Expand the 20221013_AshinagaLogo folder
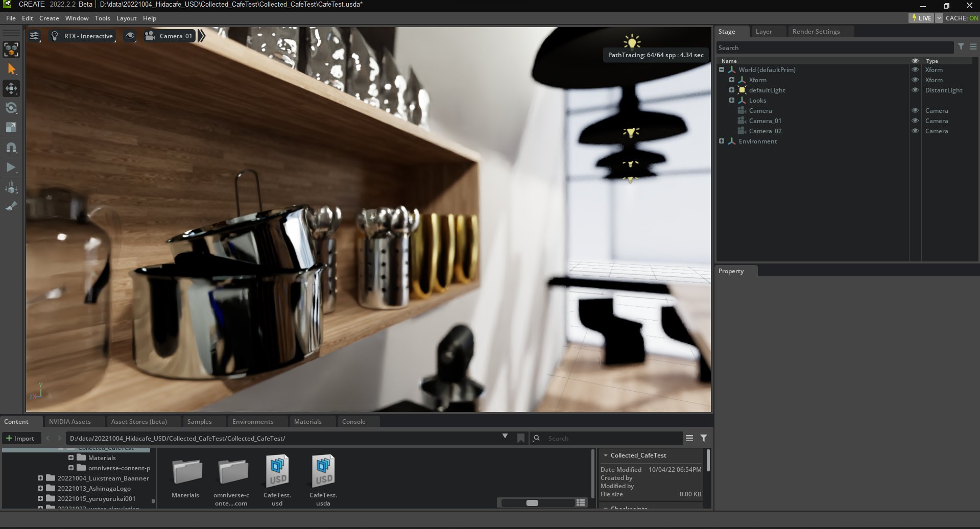980x529 pixels. pos(40,488)
